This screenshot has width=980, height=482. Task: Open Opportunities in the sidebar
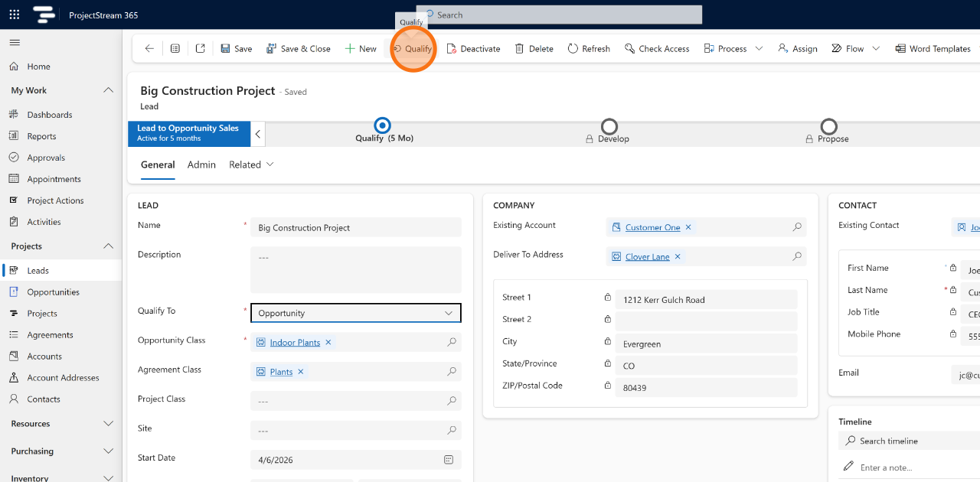coord(54,292)
